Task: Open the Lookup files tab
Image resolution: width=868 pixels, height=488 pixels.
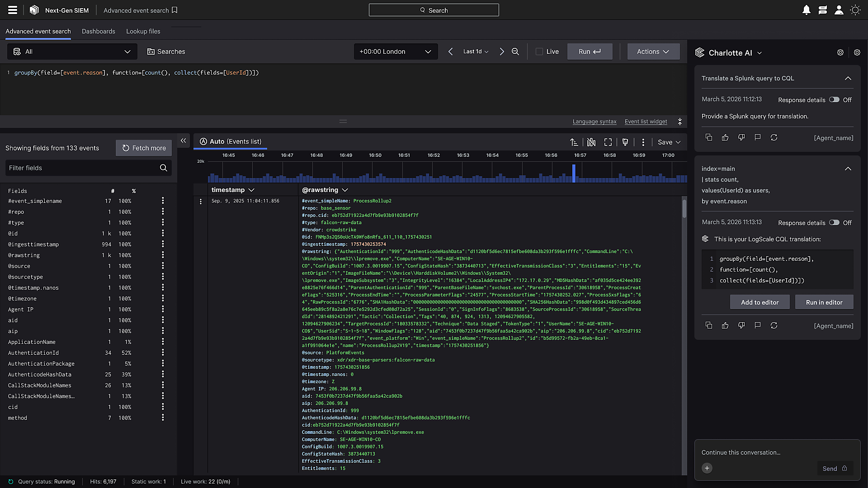Action: pyautogui.click(x=143, y=31)
